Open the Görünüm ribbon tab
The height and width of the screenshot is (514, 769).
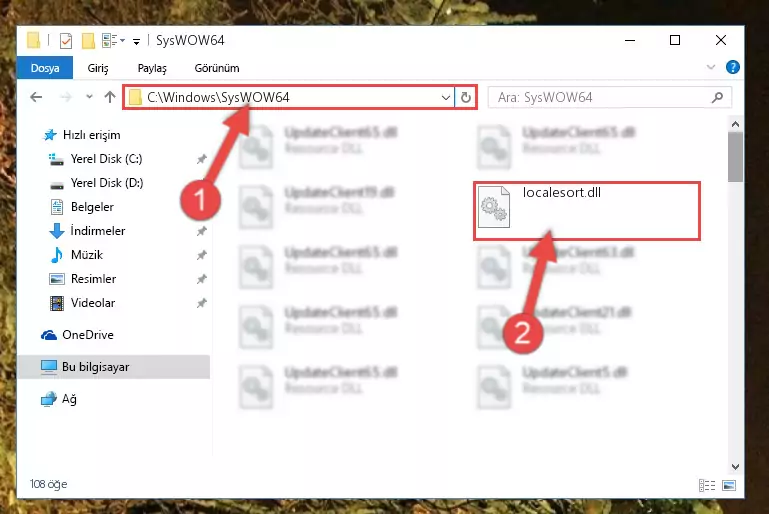pyautogui.click(x=217, y=68)
